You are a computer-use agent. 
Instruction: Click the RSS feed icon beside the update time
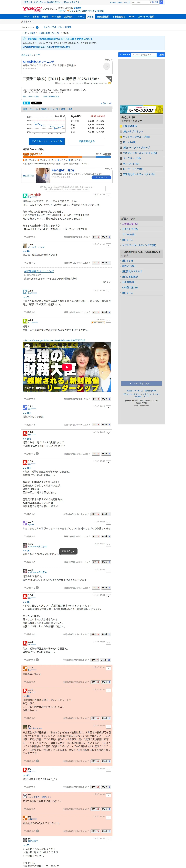click(x=109, y=83)
